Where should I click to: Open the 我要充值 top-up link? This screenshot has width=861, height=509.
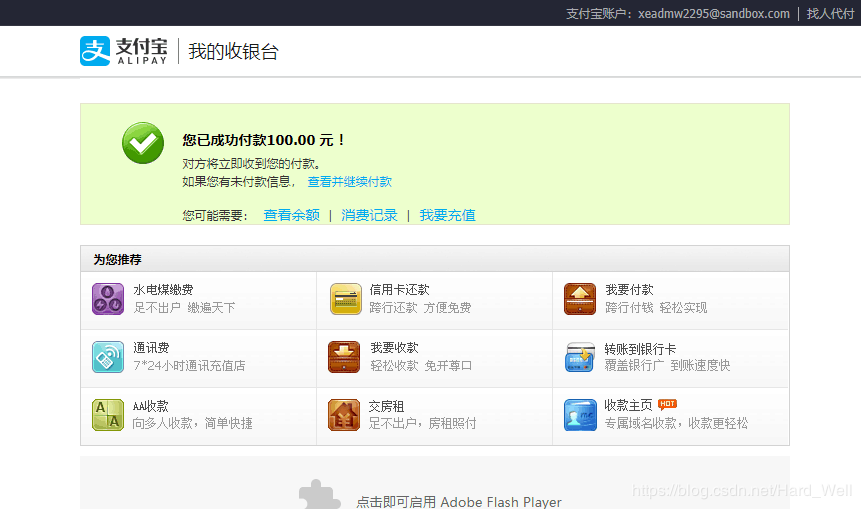tap(448, 215)
